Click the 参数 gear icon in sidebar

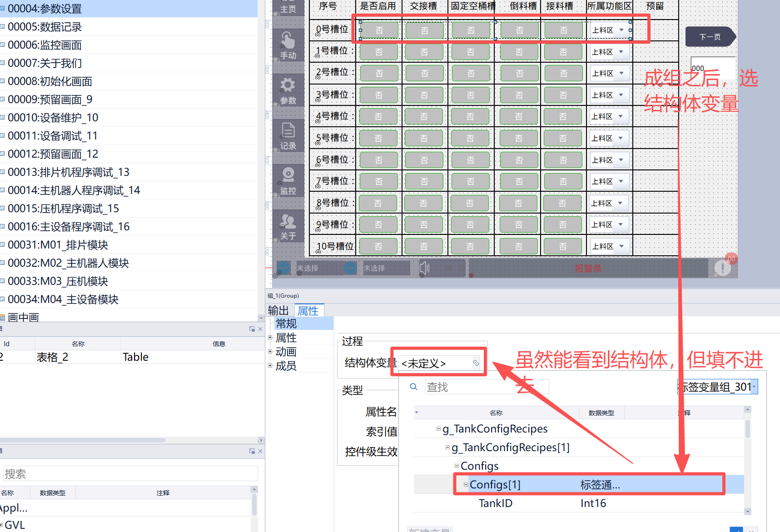click(x=288, y=85)
